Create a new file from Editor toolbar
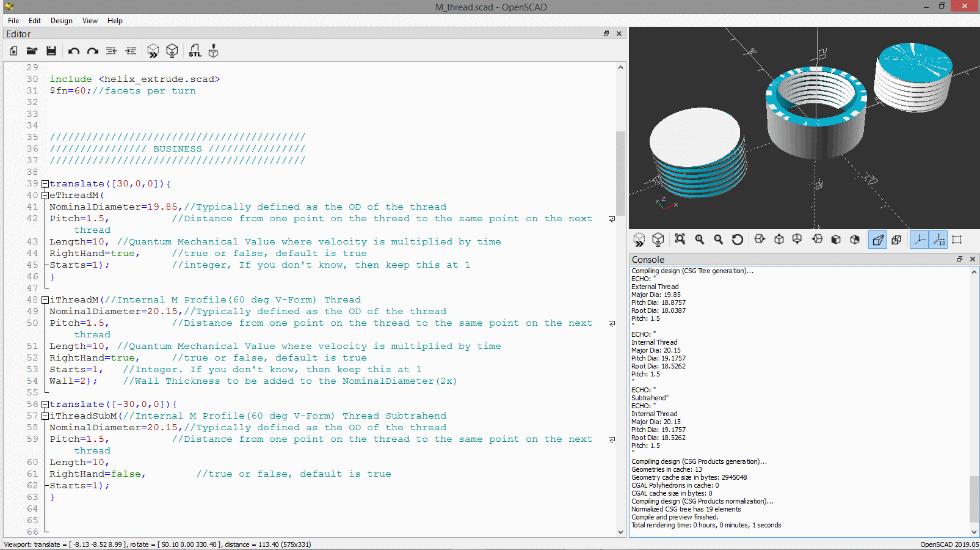This screenshot has width=980, height=550. (x=13, y=51)
